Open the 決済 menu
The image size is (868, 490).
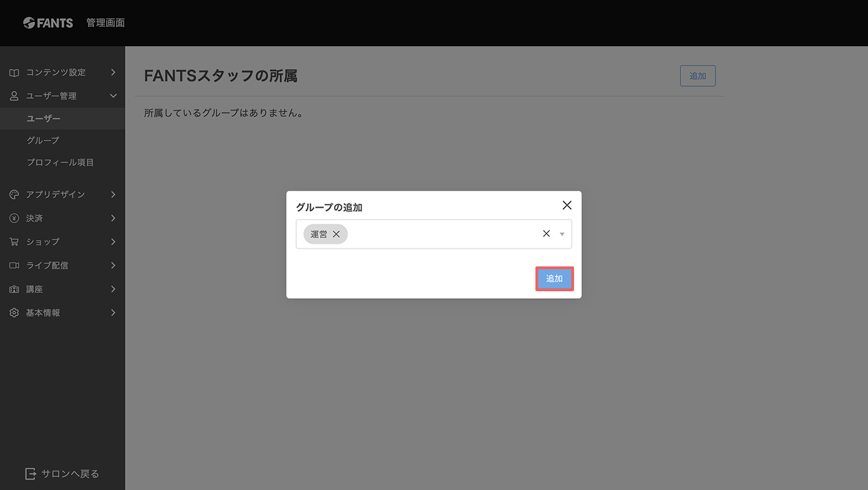[x=62, y=218]
